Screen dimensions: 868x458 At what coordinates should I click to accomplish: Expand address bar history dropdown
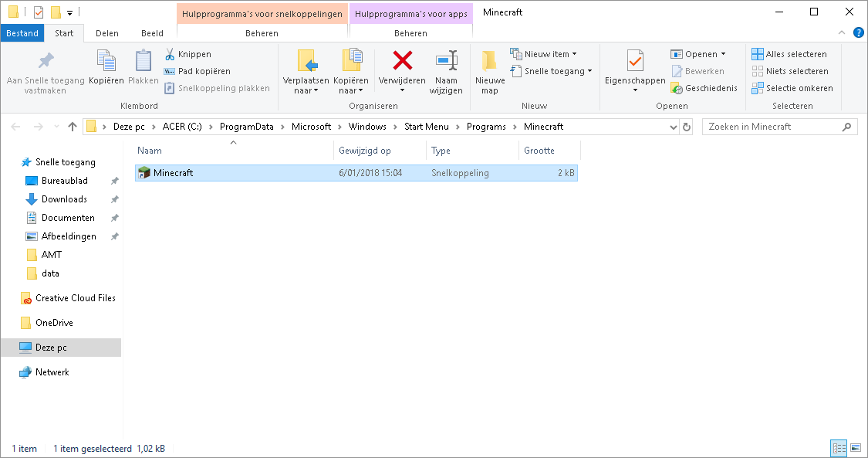click(x=673, y=127)
